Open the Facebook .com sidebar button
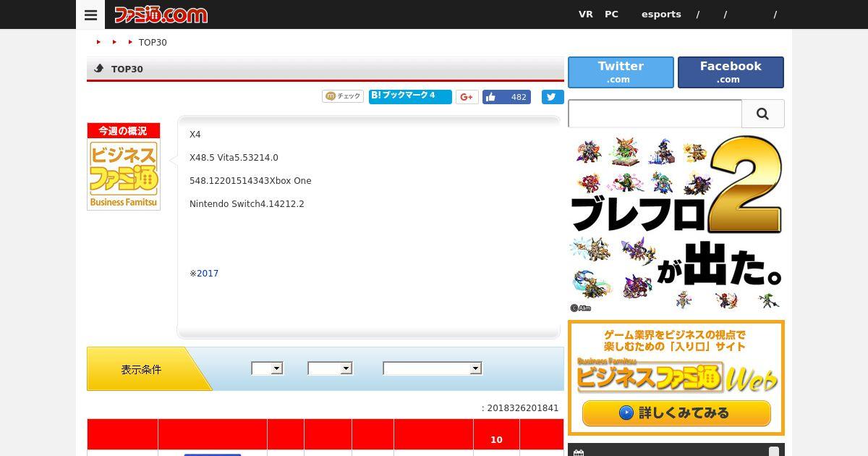 (731, 72)
